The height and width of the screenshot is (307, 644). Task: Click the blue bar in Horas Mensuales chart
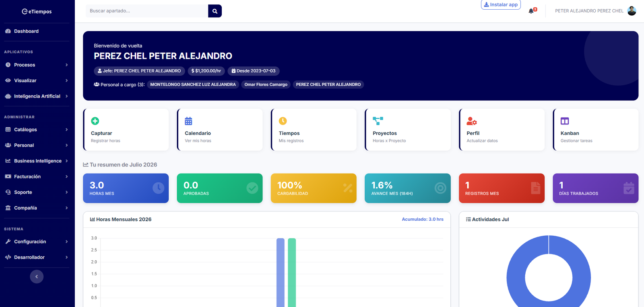coord(281,273)
